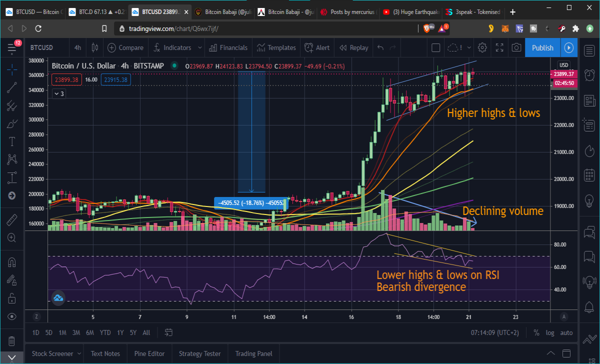The height and width of the screenshot is (364, 600).
Task: Open the Trading Panel tab
Action: coord(253,353)
